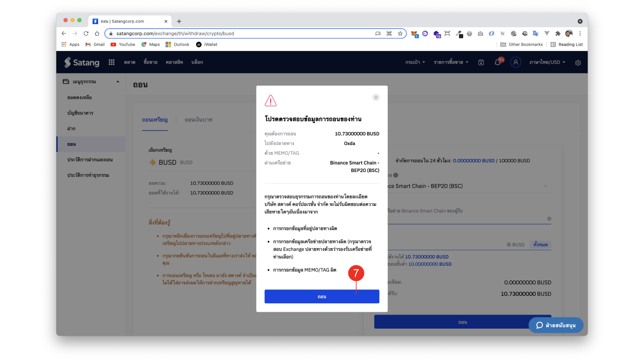
Task: Select บัญชีธนาคาร in sidebar
Action: pos(80,113)
